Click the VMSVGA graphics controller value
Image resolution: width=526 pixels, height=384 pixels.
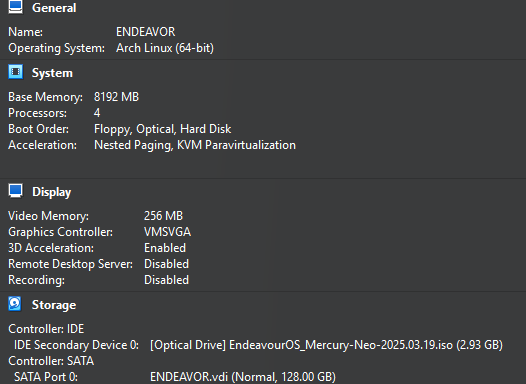167,232
